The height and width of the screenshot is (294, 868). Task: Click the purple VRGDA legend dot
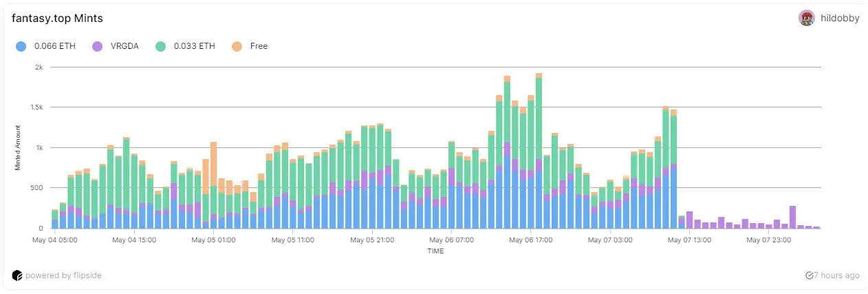[x=98, y=46]
